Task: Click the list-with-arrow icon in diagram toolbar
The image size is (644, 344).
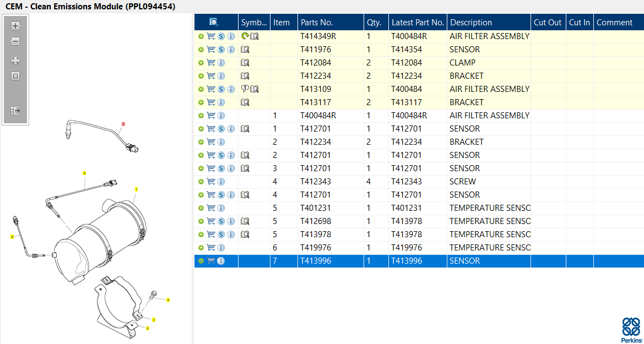Action: coord(15,111)
